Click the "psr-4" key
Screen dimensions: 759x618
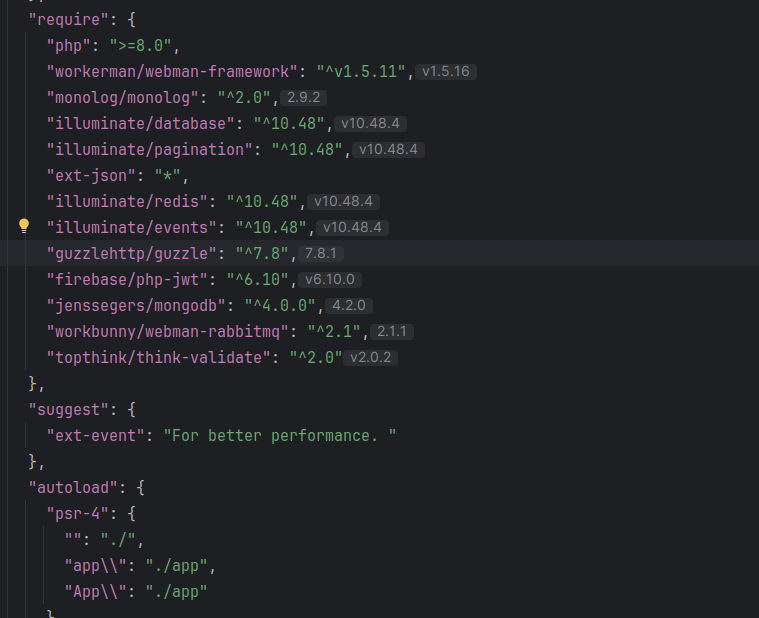(77, 513)
